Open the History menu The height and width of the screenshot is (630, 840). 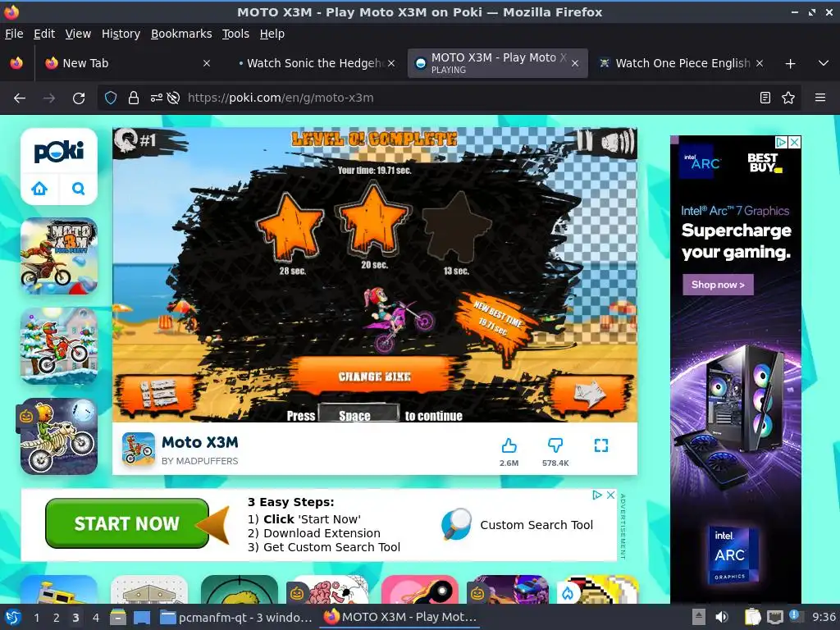click(121, 34)
